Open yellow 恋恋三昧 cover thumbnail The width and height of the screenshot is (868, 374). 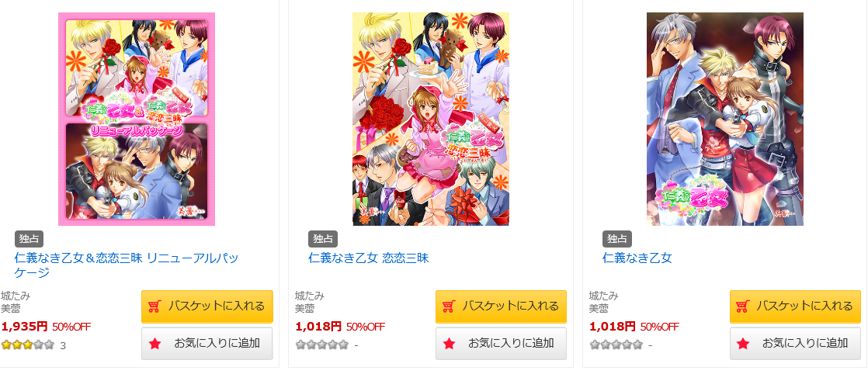coord(431,119)
